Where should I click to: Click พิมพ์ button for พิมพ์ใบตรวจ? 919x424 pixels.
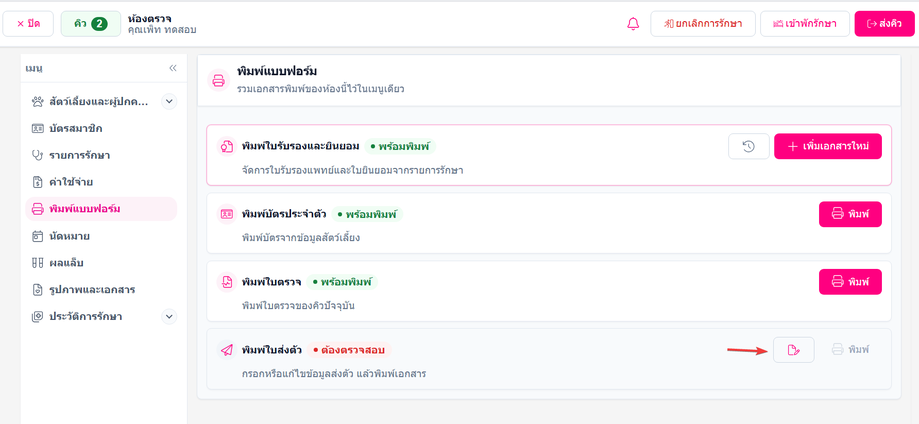click(850, 282)
